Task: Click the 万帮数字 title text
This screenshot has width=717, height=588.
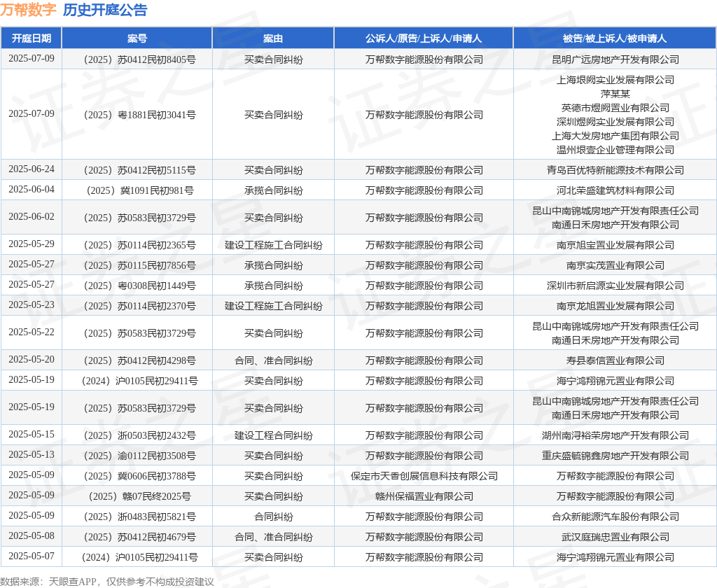Action: pos(28,10)
